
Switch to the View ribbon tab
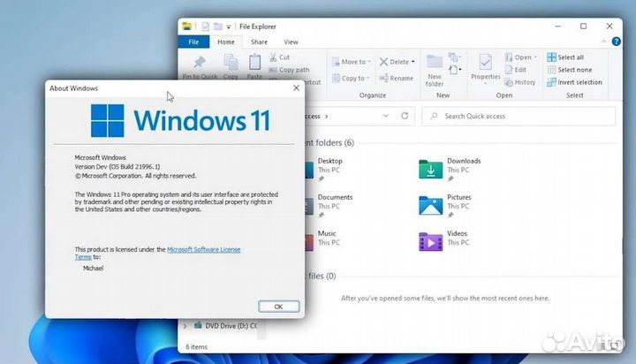pos(291,42)
